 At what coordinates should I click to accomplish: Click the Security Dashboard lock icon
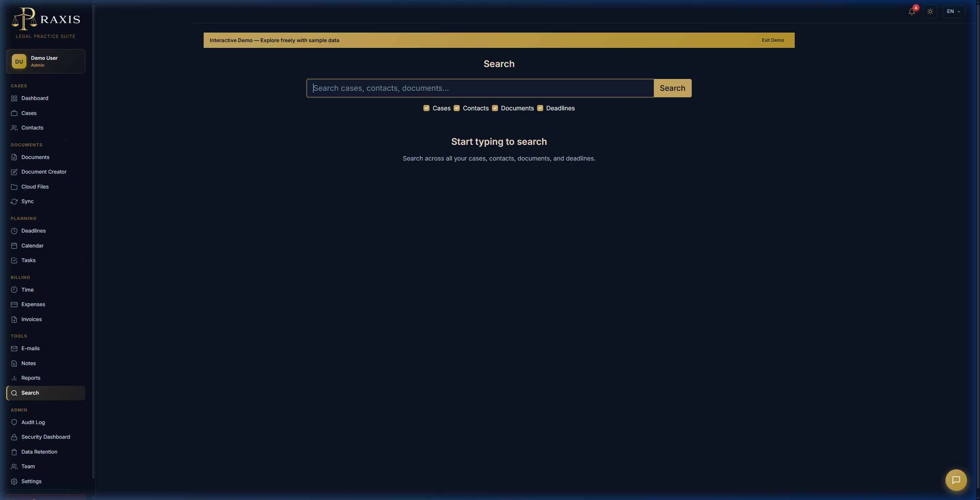pyautogui.click(x=14, y=437)
